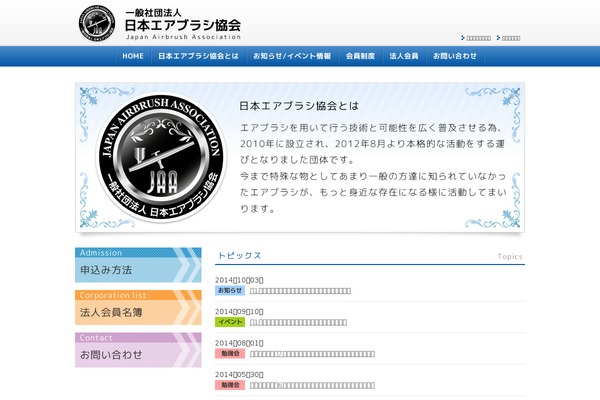Screen dimensions: 600x400
Task: Click the large round JAA emblem in banner
Action: (x=161, y=157)
